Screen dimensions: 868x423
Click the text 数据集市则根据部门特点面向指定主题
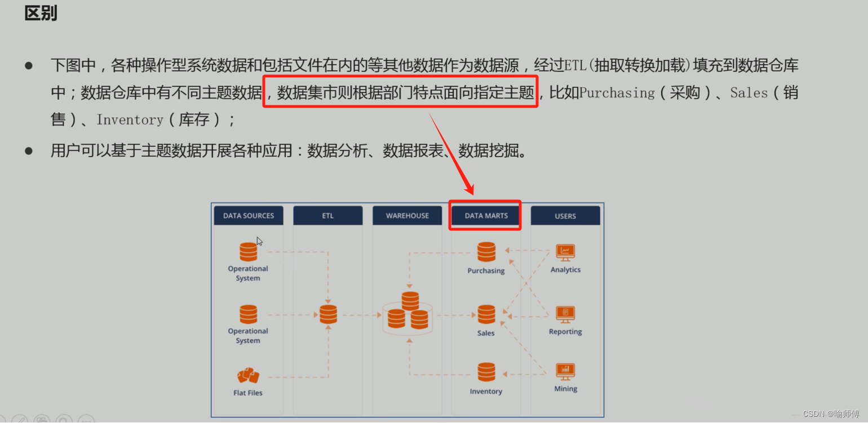coord(405,93)
